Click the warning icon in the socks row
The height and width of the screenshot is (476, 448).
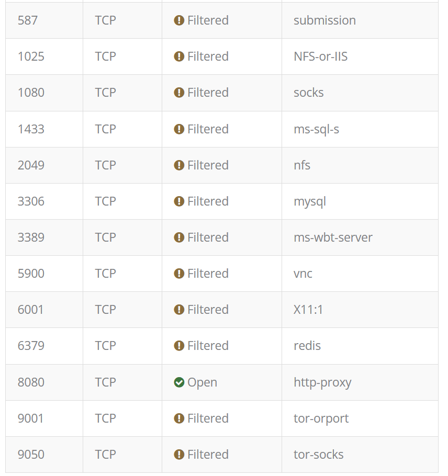(x=179, y=93)
